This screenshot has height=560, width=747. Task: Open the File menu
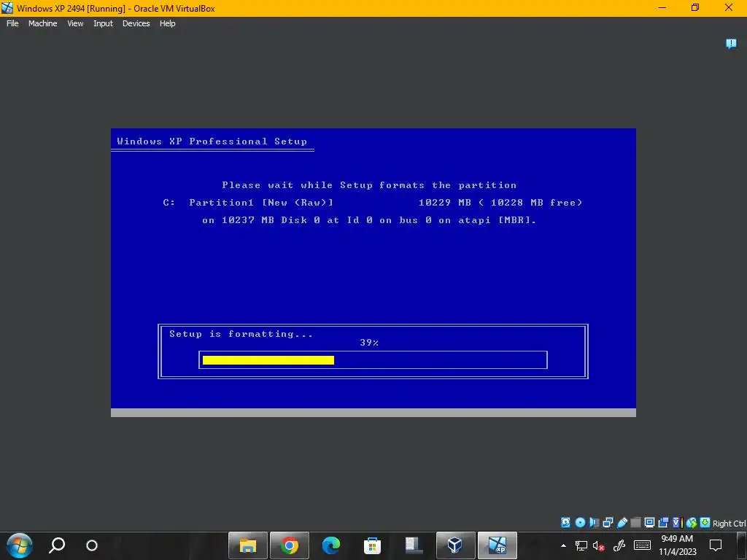pos(12,23)
